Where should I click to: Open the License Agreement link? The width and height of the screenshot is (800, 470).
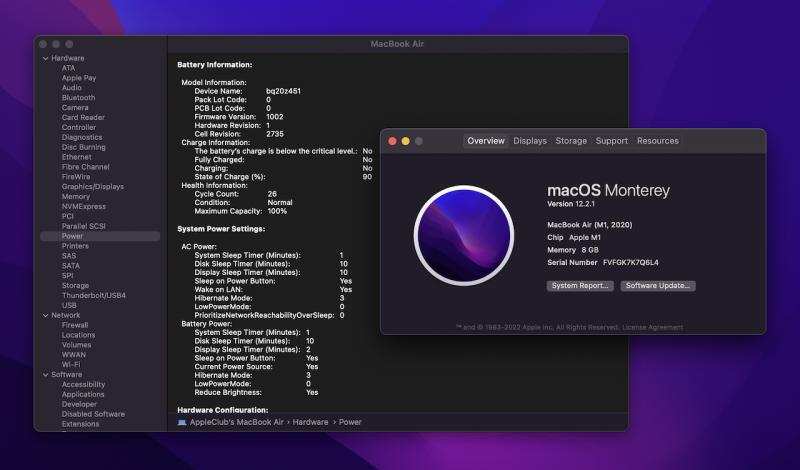[652, 327]
